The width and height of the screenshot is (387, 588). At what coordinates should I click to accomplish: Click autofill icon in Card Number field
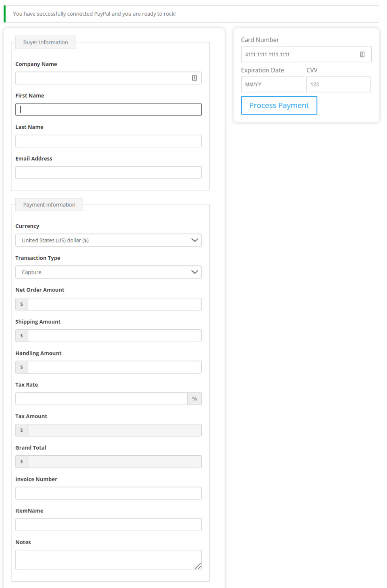[362, 54]
